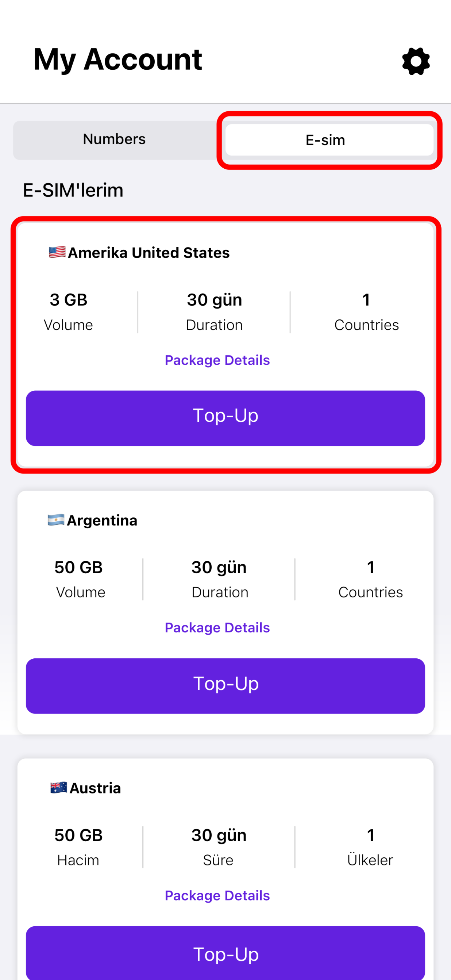Top-Up the Austria eSIM
The image size is (451, 980).
(225, 953)
